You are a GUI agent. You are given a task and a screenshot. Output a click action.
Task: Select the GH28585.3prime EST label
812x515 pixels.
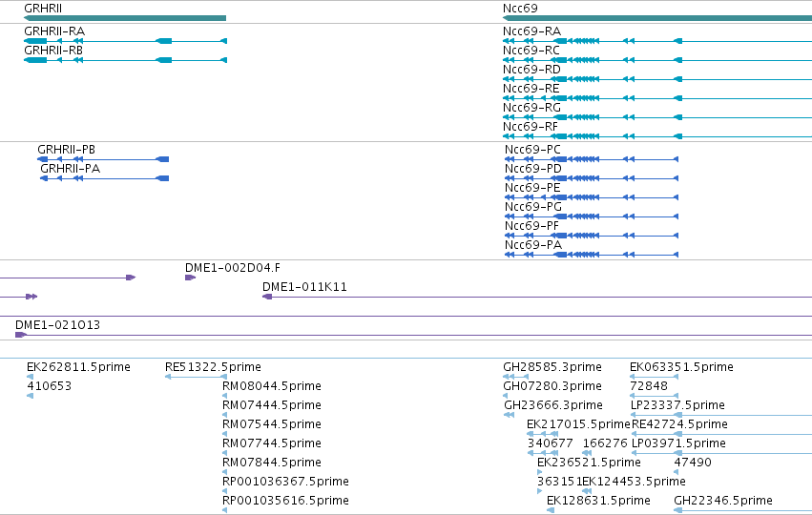pos(552,367)
